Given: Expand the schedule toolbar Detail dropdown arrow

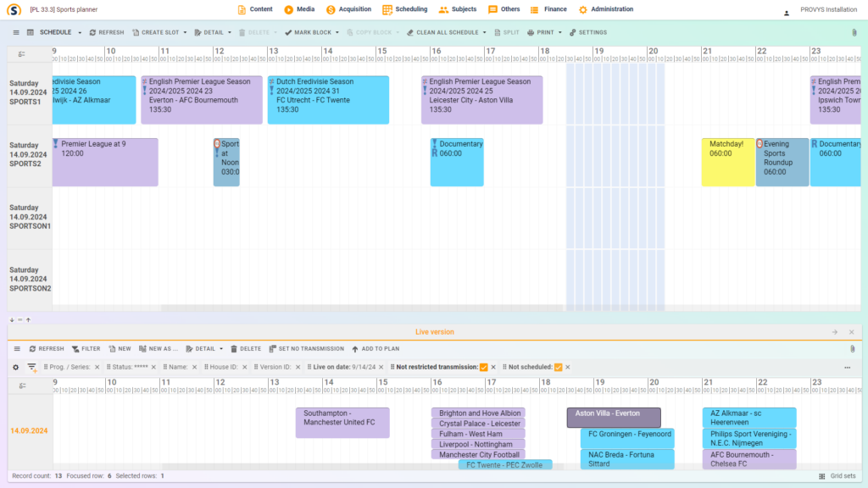Looking at the screenshot, I should click(x=229, y=33).
